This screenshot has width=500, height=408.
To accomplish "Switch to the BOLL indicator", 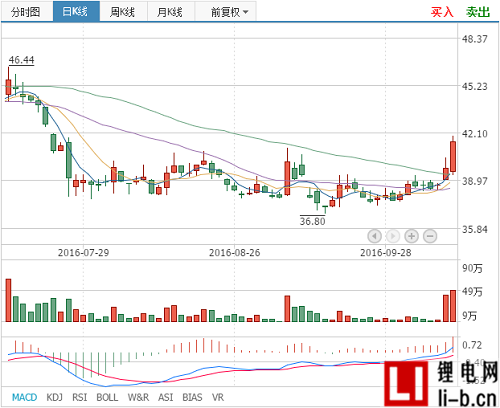I will click(107, 397).
